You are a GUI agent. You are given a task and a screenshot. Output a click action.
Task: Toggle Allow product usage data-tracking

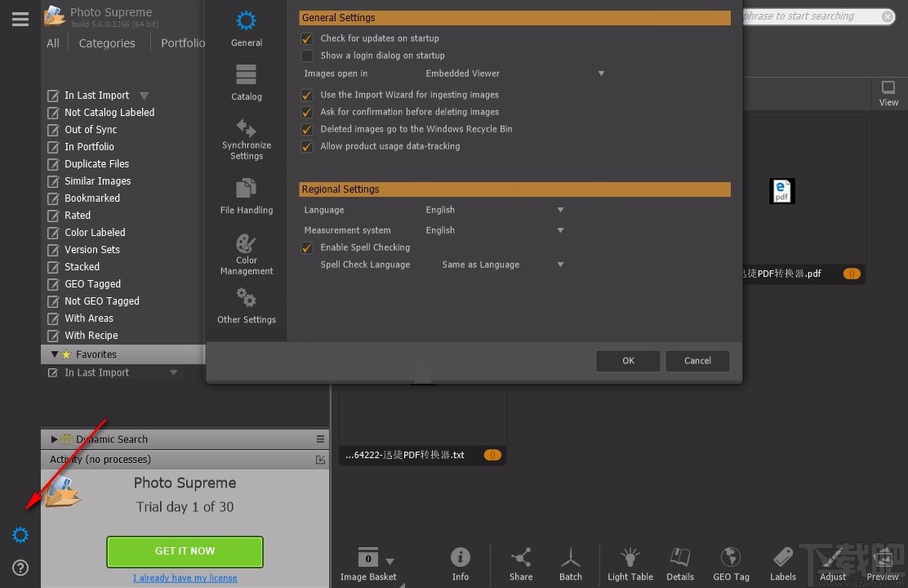click(307, 146)
